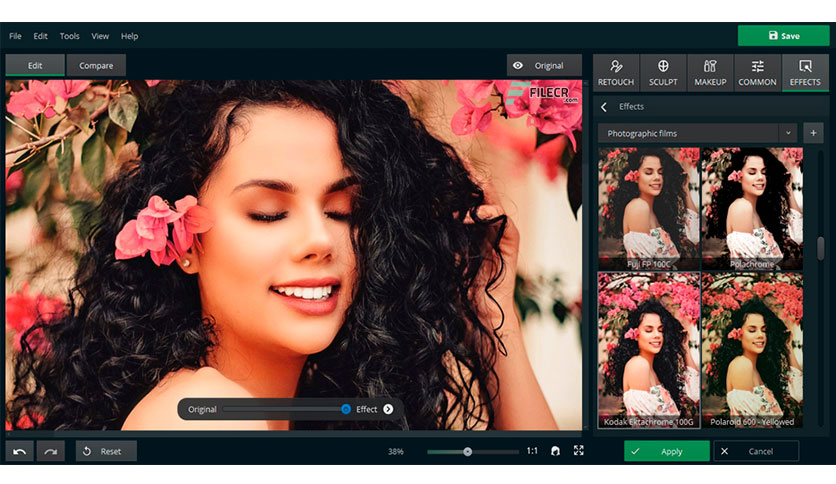Switch to Compare view mode
Viewport: 836px width, 484px height.
tap(96, 66)
